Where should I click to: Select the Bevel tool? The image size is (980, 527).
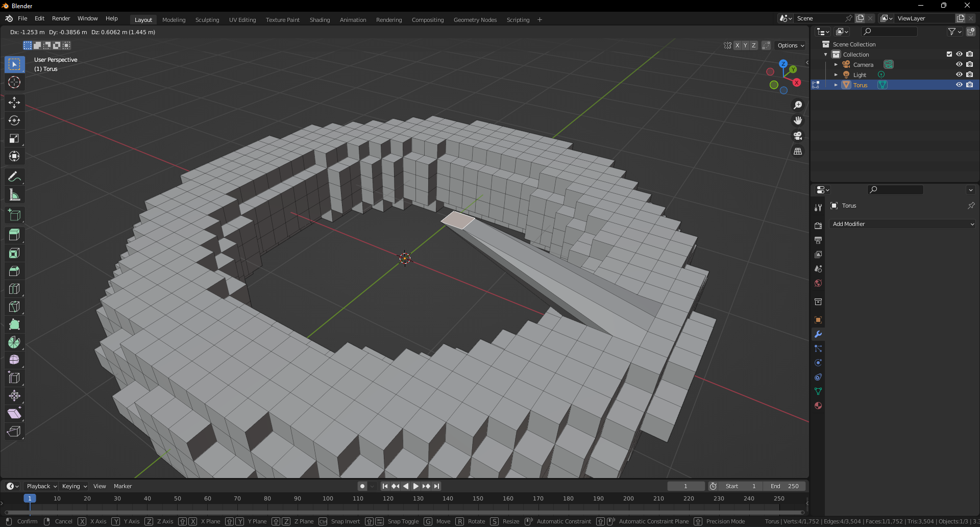(14, 271)
